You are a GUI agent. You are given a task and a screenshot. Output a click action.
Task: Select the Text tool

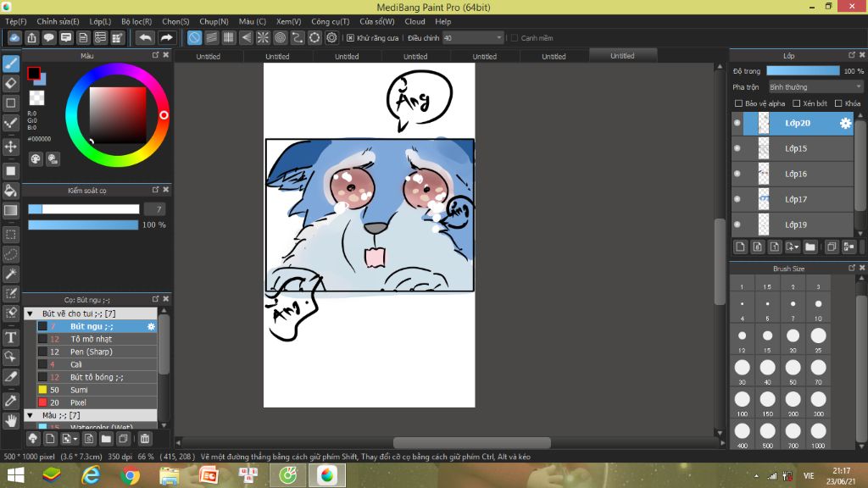point(10,337)
